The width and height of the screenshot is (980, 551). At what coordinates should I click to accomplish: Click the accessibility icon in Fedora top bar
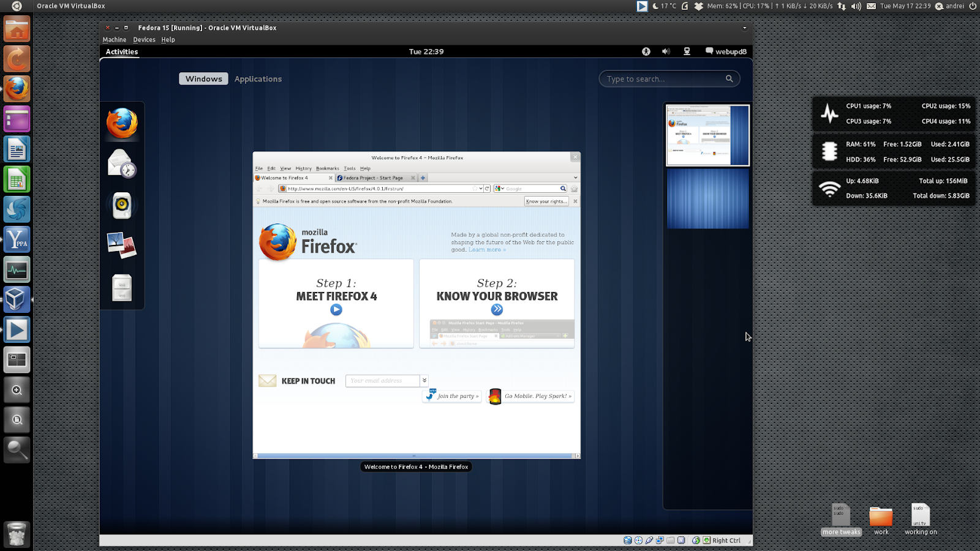click(646, 51)
